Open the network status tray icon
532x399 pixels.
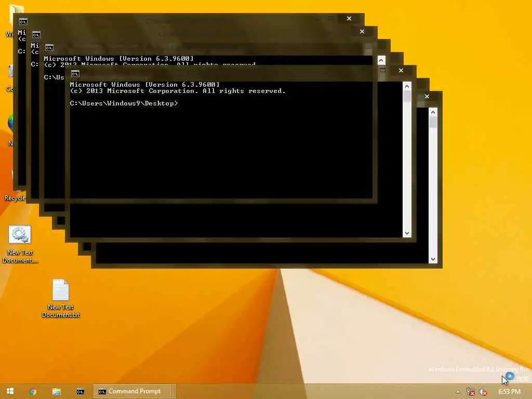coord(470,392)
